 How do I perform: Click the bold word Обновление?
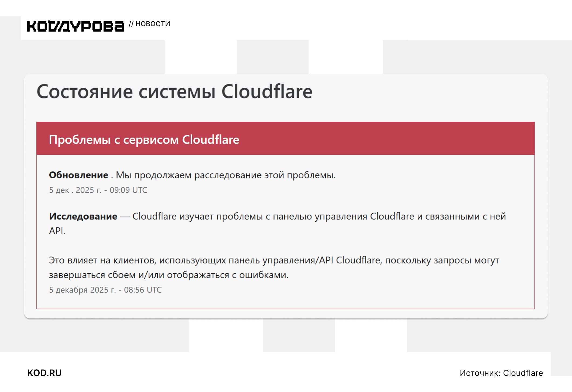point(78,175)
